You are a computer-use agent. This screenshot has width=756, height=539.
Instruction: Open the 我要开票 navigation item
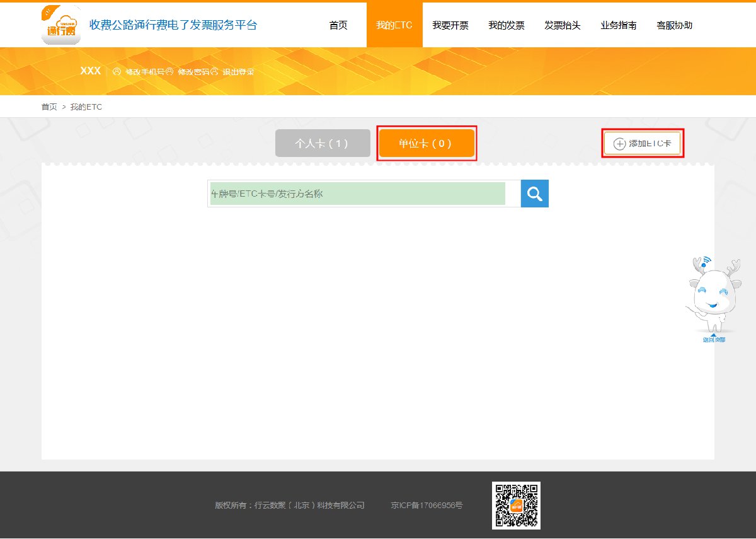pyautogui.click(x=450, y=25)
